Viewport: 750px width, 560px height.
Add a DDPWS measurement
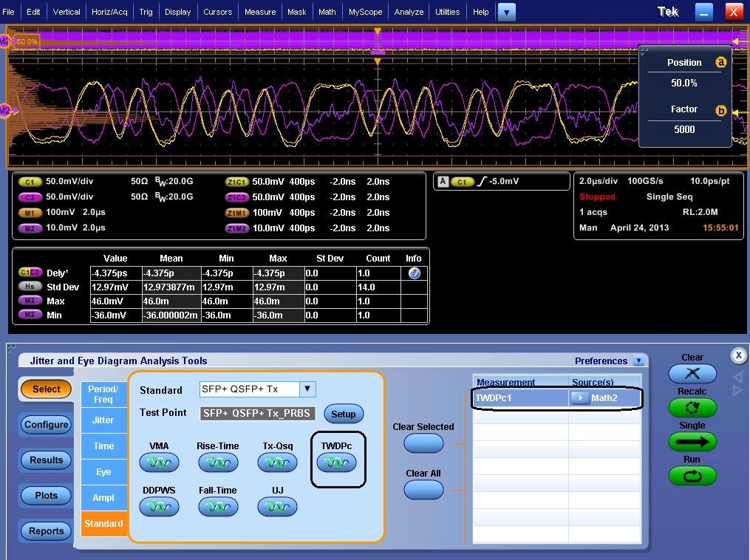(159, 506)
